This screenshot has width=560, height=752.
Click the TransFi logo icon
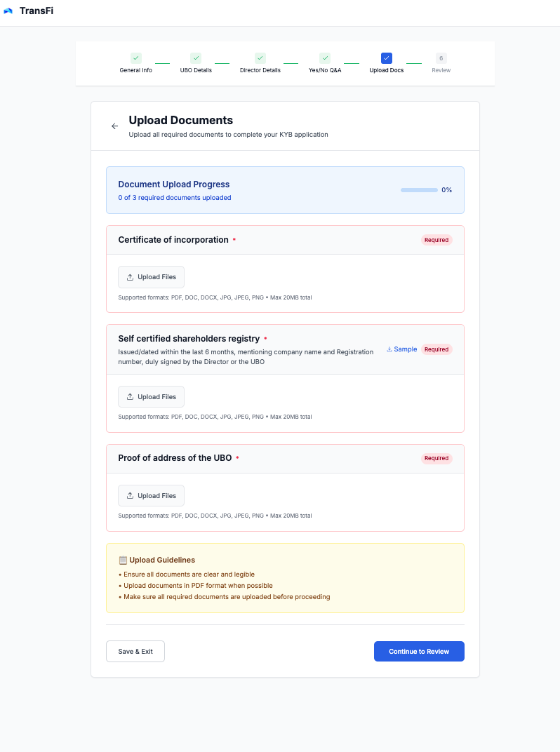click(8, 11)
